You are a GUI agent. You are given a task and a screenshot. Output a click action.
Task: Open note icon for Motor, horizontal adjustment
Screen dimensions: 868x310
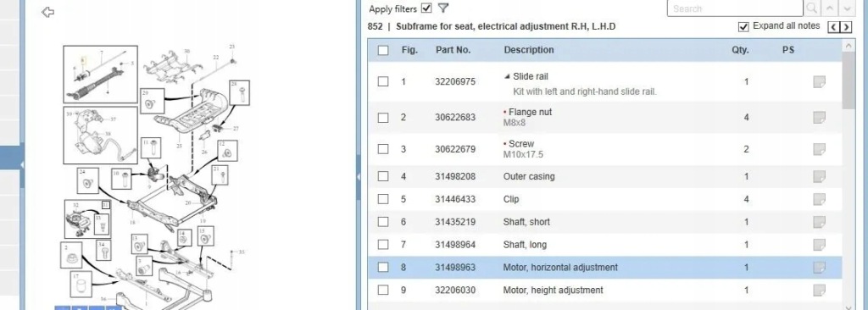pyautogui.click(x=820, y=268)
